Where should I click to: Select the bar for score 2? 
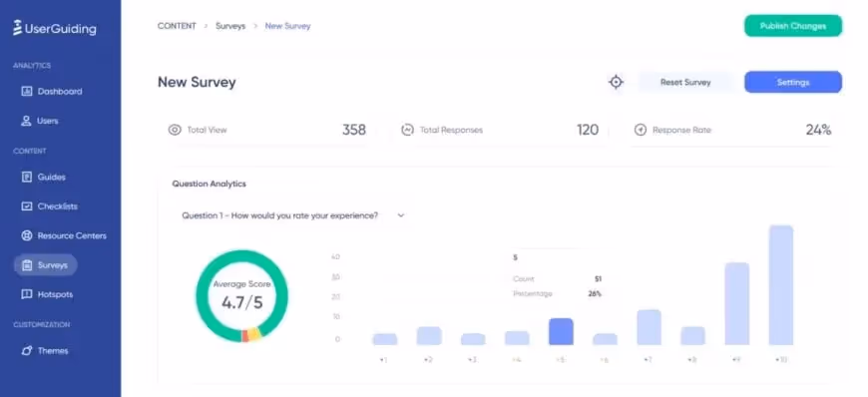pos(429,335)
